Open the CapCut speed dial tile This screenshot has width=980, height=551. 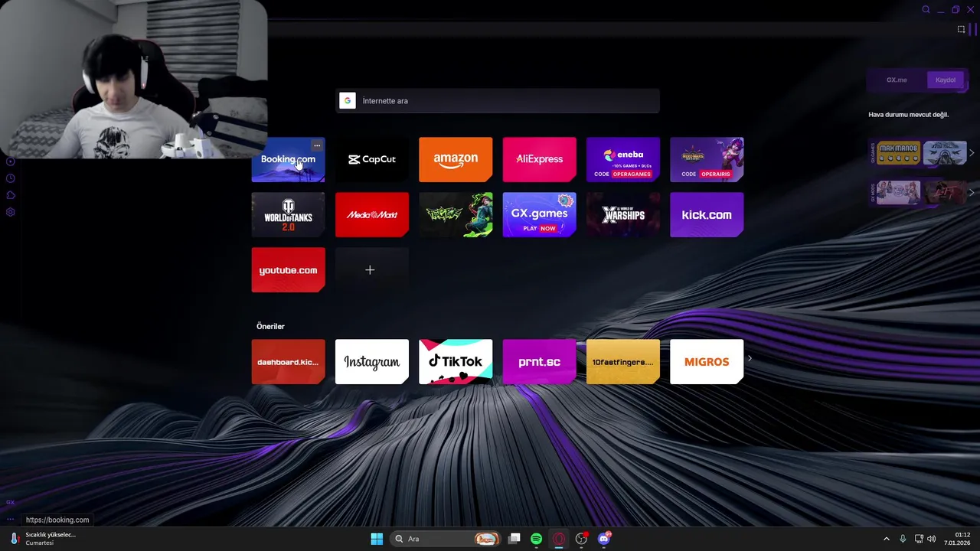coord(372,160)
